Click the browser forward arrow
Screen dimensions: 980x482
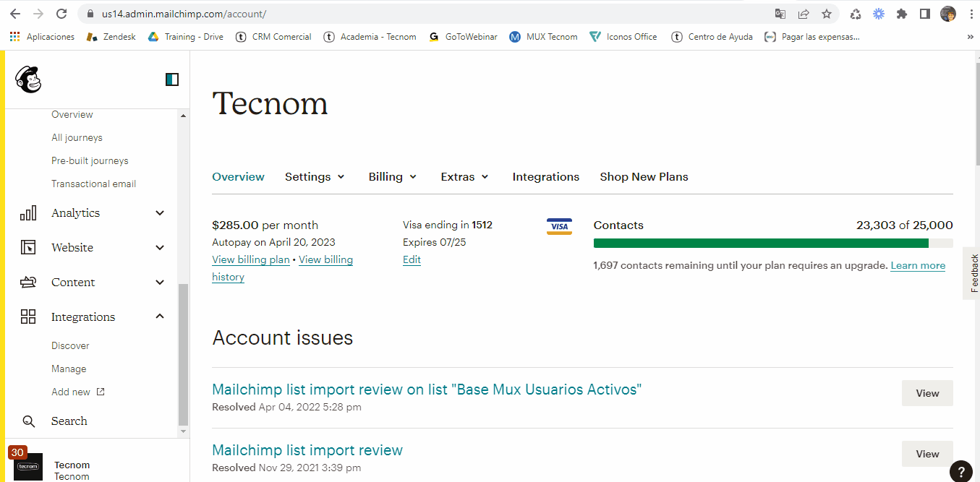[38, 14]
